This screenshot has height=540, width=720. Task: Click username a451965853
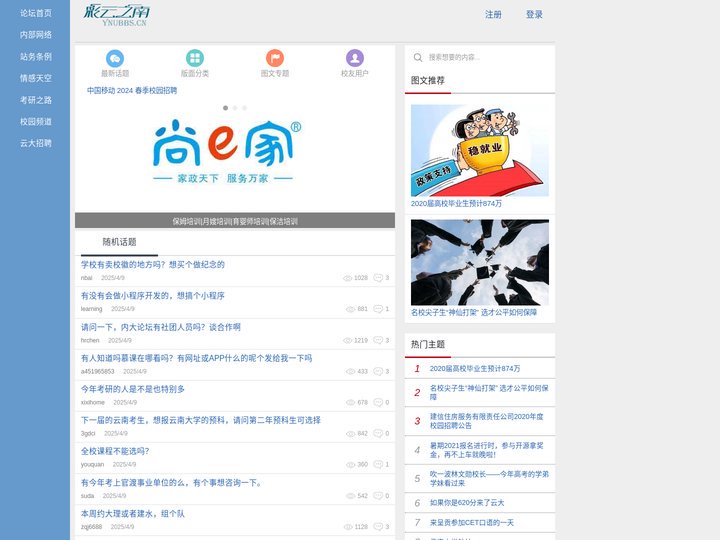click(97, 371)
